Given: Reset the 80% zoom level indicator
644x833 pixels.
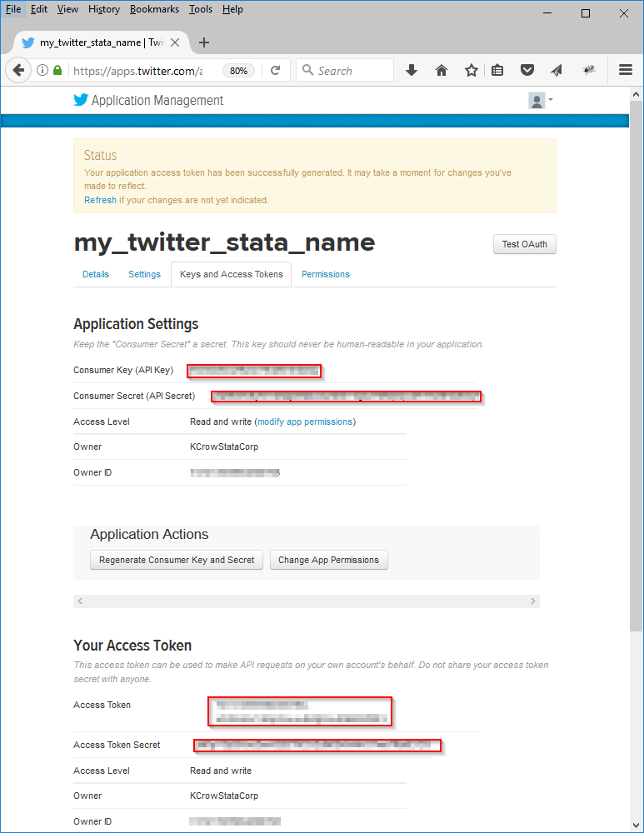Looking at the screenshot, I should [x=238, y=71].
